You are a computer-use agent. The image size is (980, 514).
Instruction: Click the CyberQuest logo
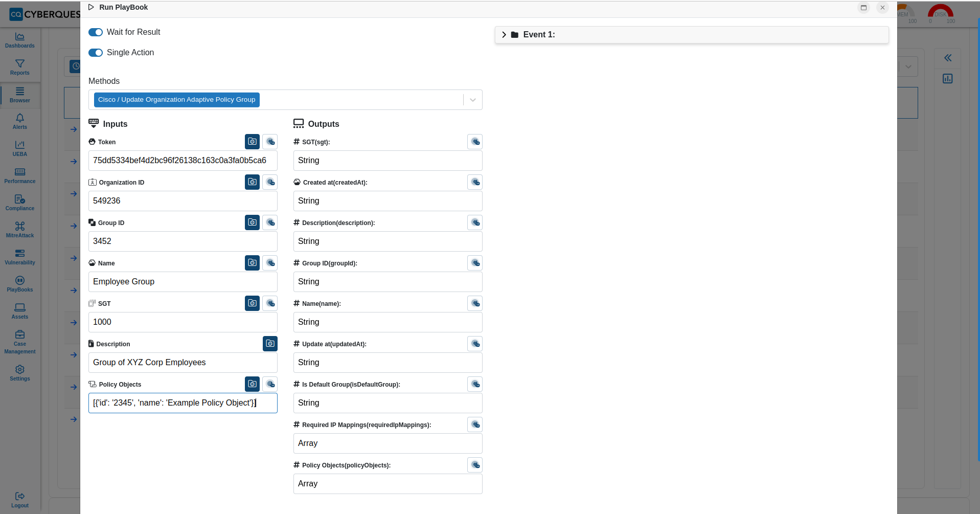[45, 14]
